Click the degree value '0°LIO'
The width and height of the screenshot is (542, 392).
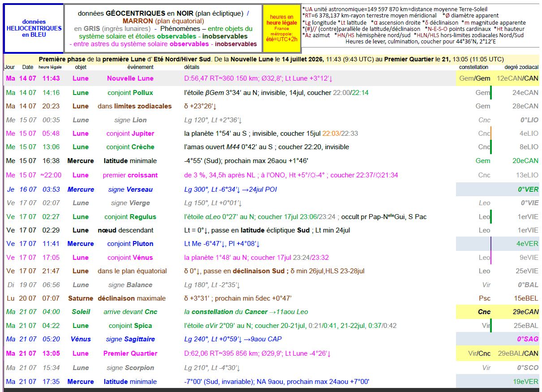pyautogui.click(x=529, y=120)
